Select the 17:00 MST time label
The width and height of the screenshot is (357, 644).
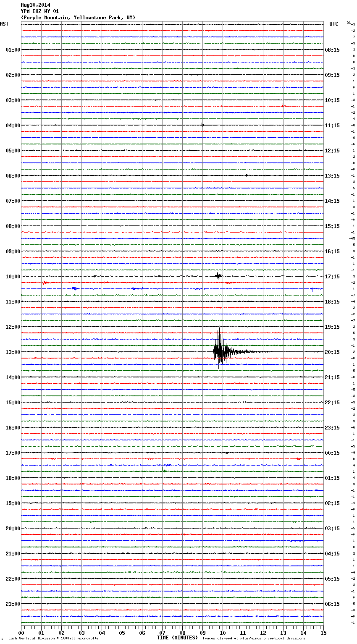pos(13,453)
